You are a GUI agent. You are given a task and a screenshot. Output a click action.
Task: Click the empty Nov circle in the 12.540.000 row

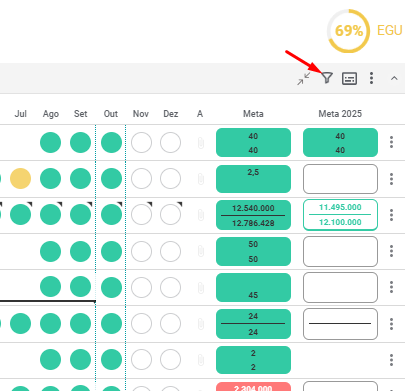[x=141, y=215]
